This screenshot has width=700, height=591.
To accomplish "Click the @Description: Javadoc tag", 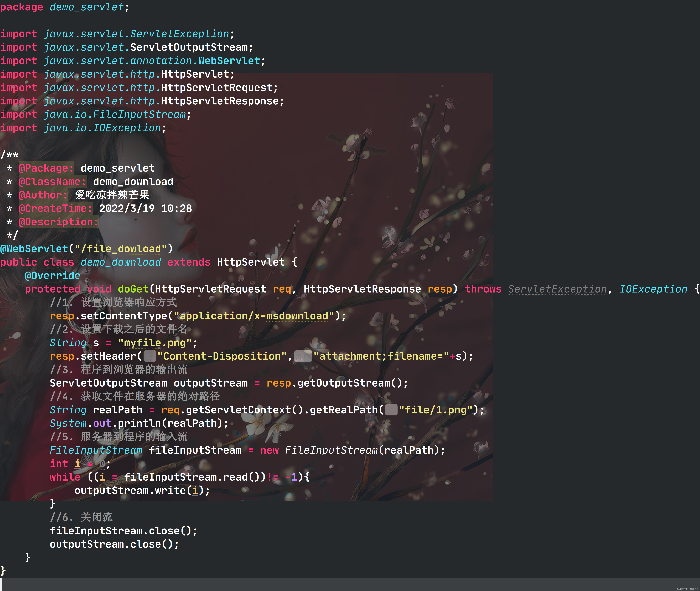I will point(59,222).
